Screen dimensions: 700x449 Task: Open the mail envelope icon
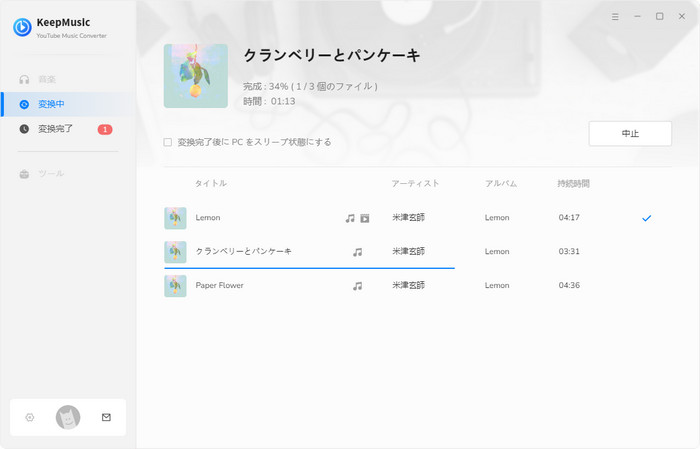click(x=106, y=417)
